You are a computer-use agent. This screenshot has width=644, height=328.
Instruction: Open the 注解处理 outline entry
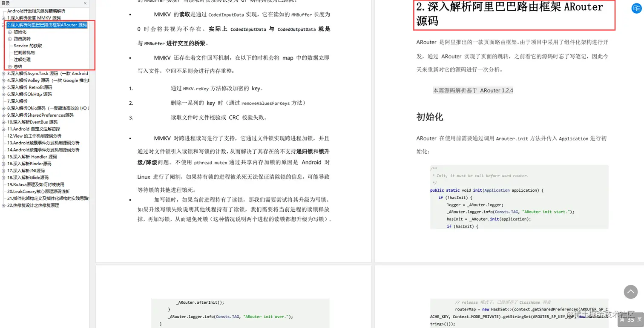22,60
